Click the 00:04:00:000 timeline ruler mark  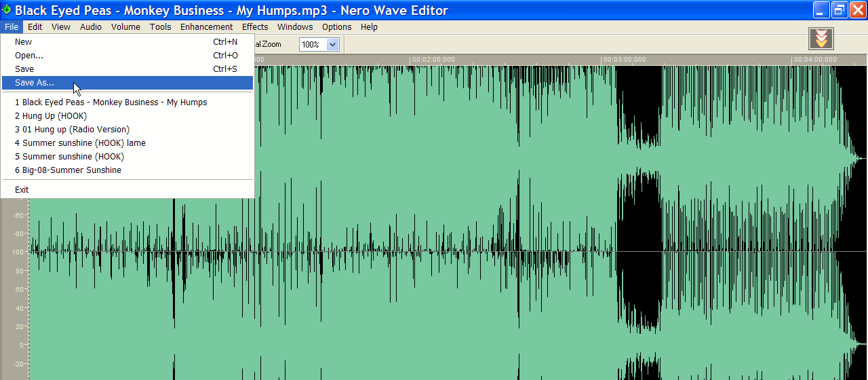pyautogui.click(x=815, y=60)
